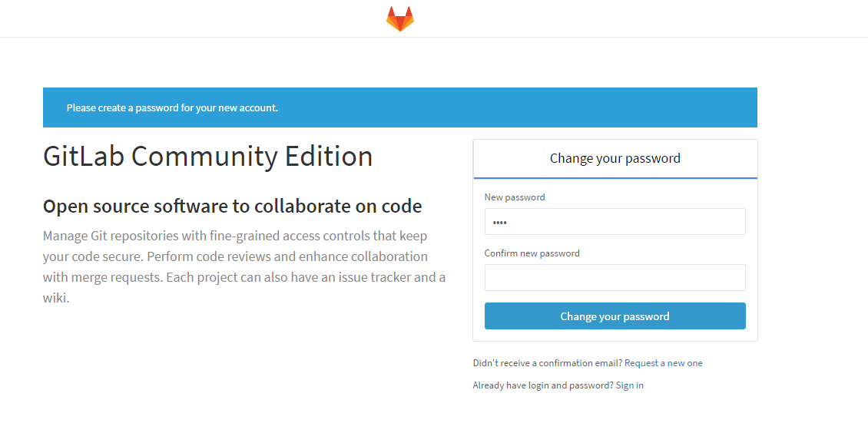Focus the New password field

click(615, 222)
